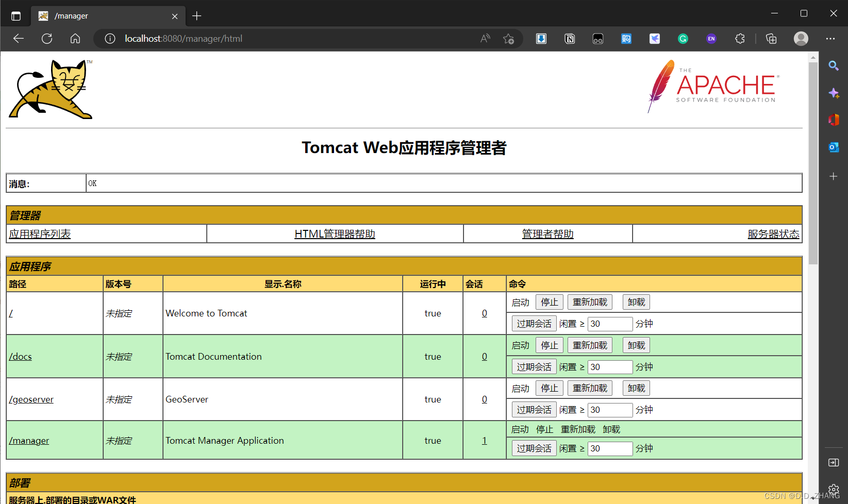Click 停止 for Welcome to Tomcat

tap(550, 302)
